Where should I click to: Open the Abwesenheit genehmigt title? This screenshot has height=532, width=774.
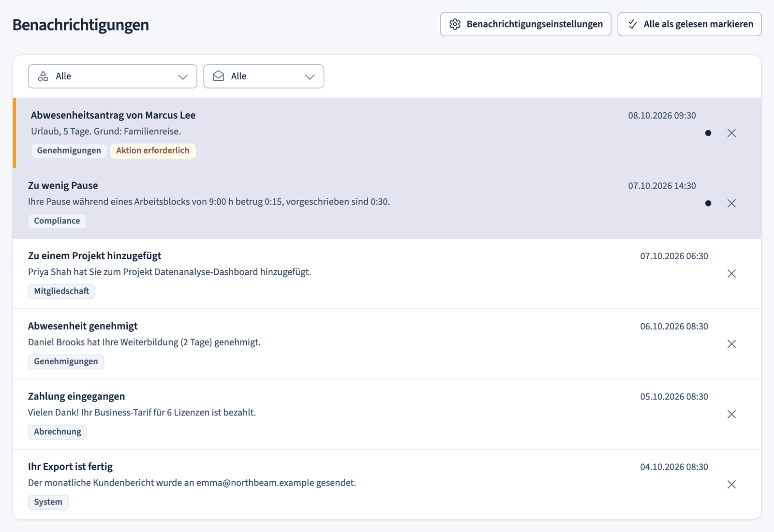point(83,326)
